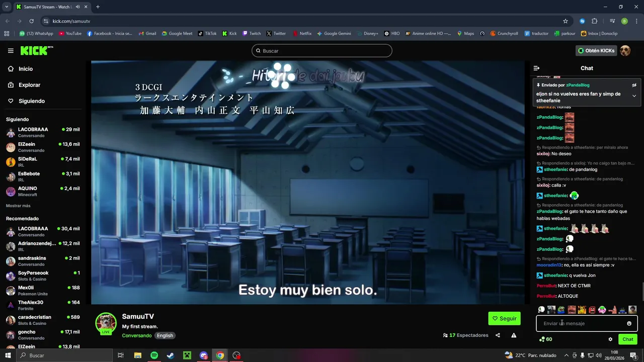
Task: Open WhatsApp bookmark
Action: point(36,34)
